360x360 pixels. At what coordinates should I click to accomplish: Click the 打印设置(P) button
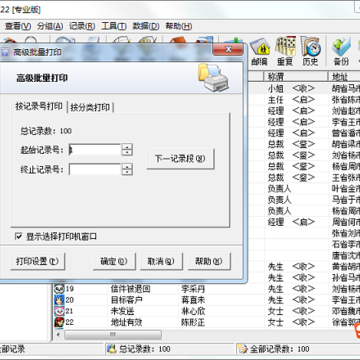coord(37,261)
